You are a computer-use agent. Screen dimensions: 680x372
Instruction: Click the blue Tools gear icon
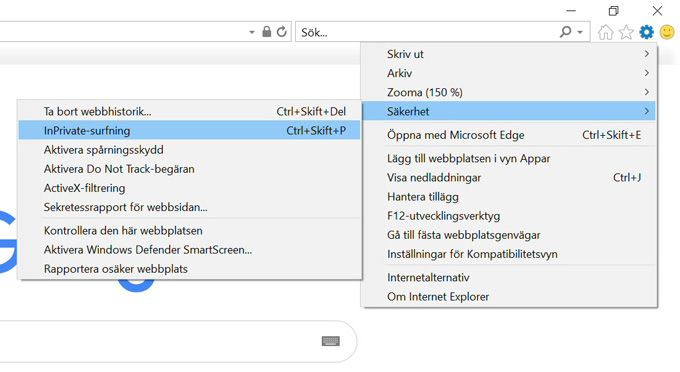point(646,32)
